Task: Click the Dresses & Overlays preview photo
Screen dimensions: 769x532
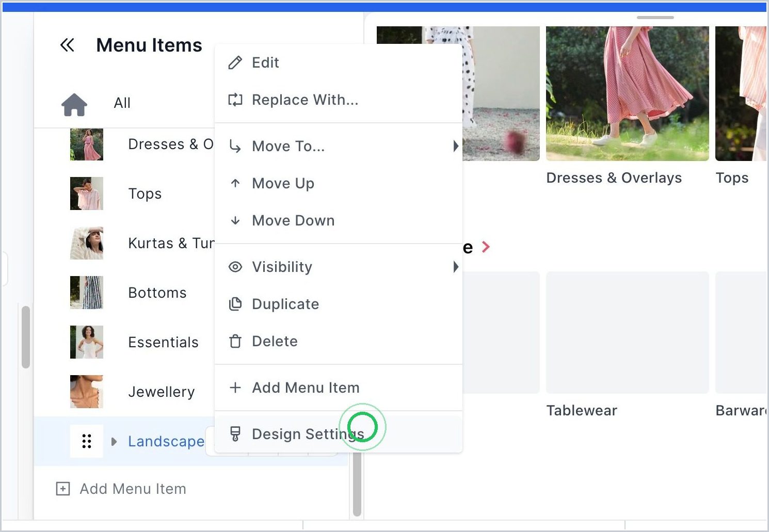Action: coord(628,93)
